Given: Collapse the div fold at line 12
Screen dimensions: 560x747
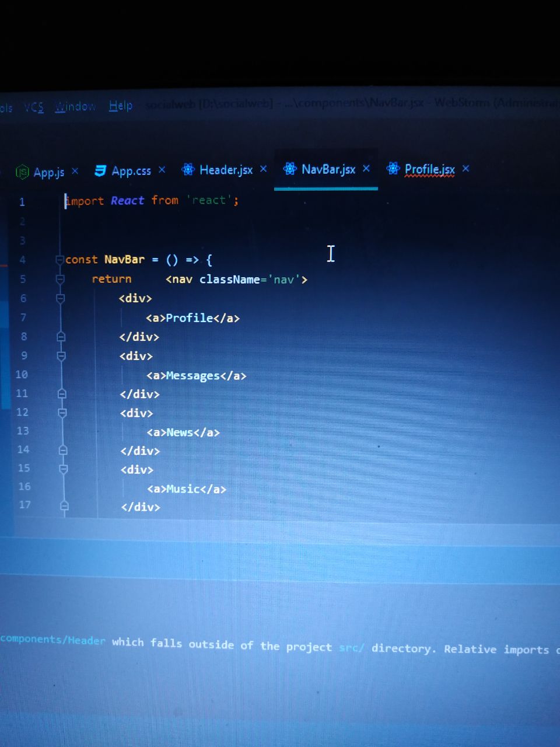Looking at the screenshot, I should click(x=62, y=413).
